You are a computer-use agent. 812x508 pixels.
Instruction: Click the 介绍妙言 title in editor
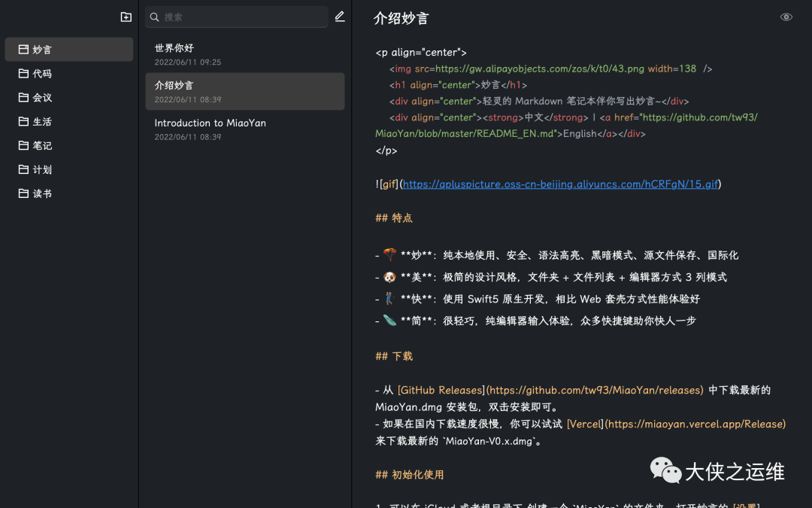click(x=401, y=19)
